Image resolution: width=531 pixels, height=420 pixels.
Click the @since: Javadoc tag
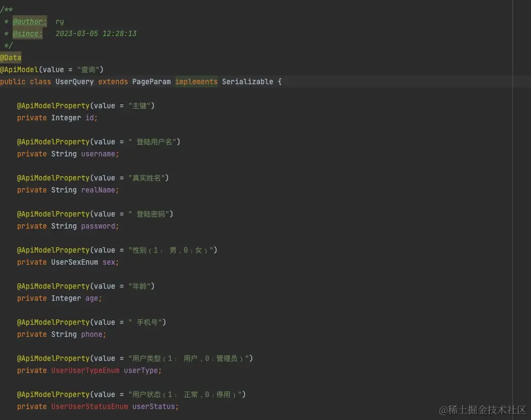[x=27, y=33]
